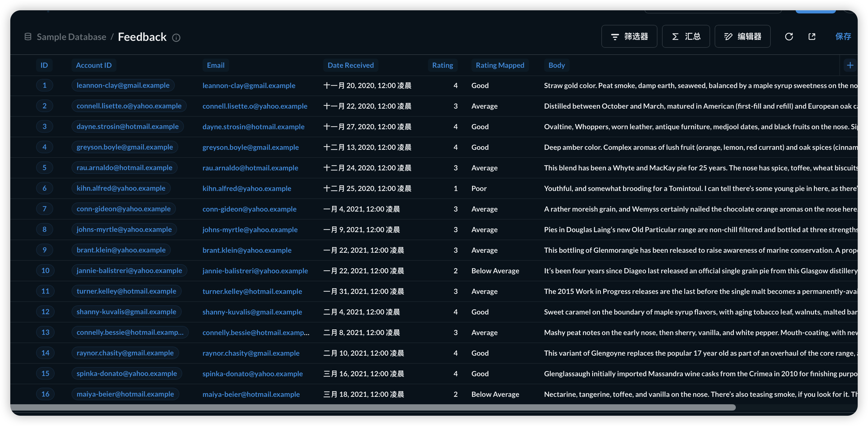Click Email cell connelly.bessie@hotmail.examp...
The width and height of the screenshot is (868, 426).
tap(256, 333)
